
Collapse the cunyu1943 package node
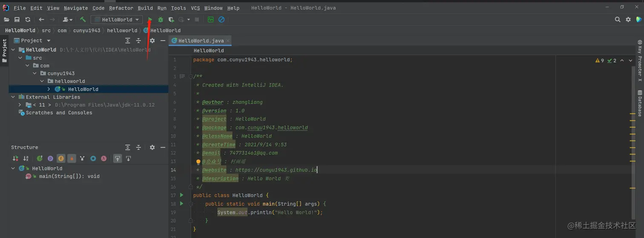tap(34, 73)
